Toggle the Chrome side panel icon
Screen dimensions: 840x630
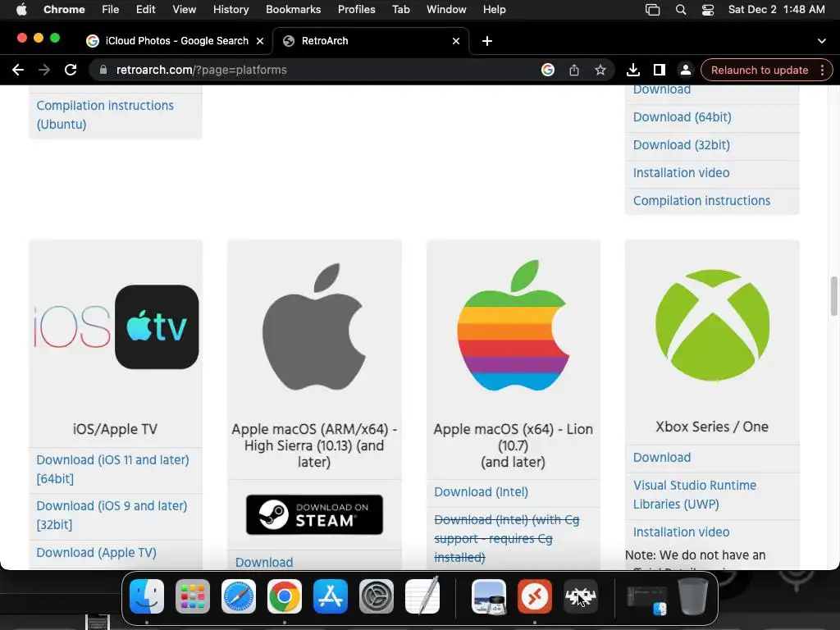point(660,71)
